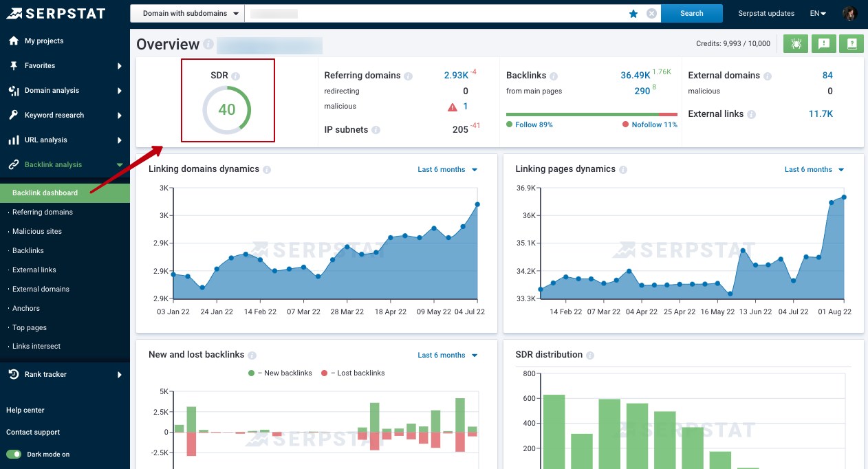
Task: Toggle the Dark mode switch
Action: 14,454
